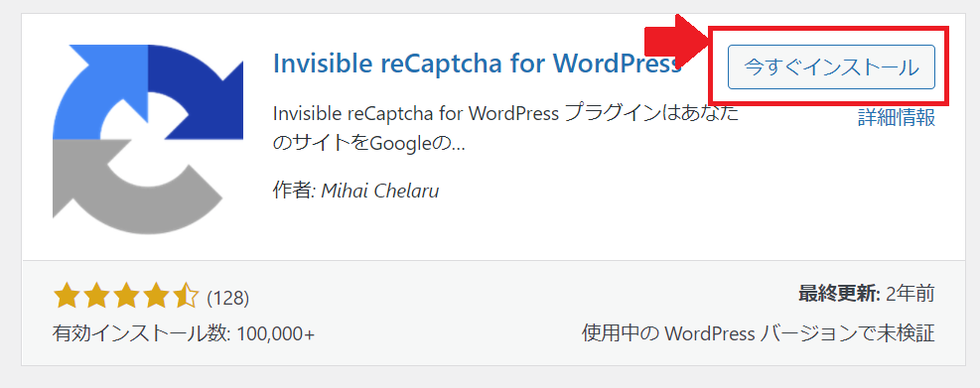
Task: Click the second rating star
Action: (x=96, y=296)
